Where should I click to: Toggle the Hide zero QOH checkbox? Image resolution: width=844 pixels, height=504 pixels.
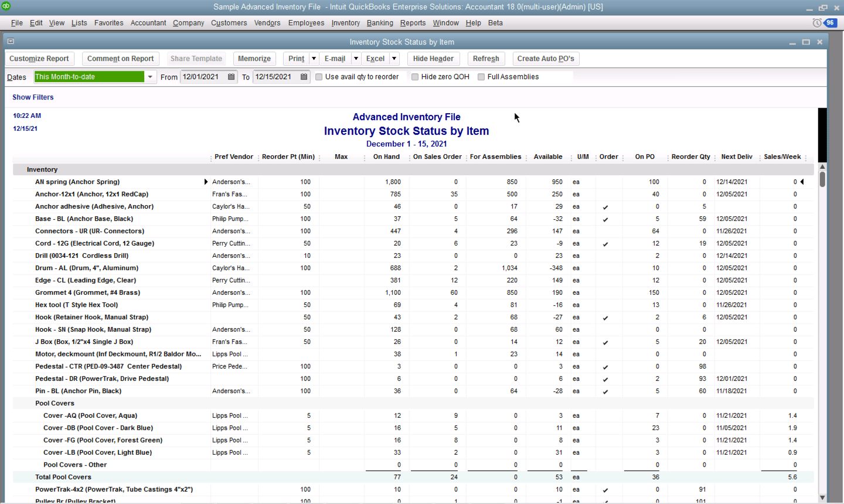(415, 77)
